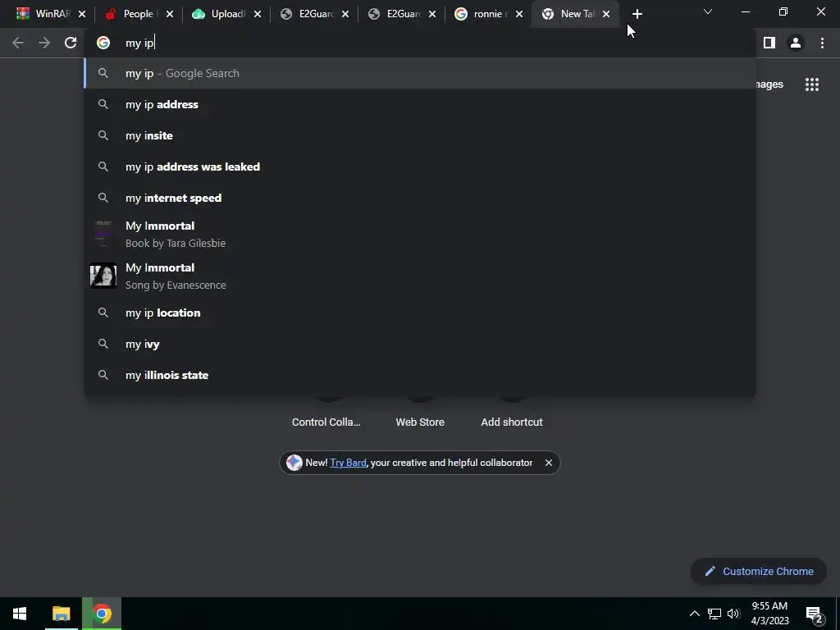The image size is (840, 630).
Task: Click the Bard promo icon
Action: click(294, 463)
